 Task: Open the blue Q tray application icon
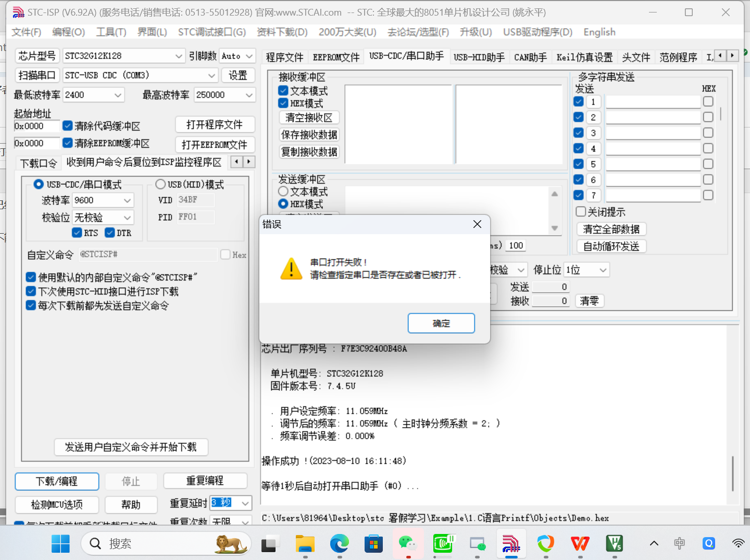click(709, 544)
